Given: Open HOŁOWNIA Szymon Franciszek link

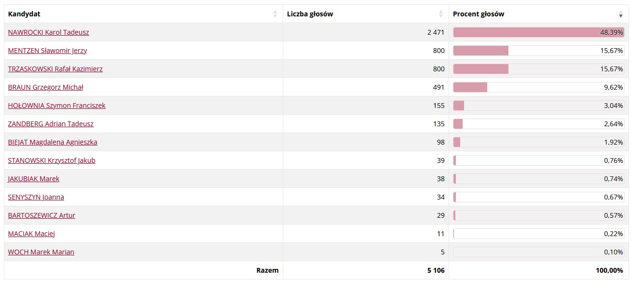Looking at the screenshot, I should pyautogui.click(x=57, y=106).
